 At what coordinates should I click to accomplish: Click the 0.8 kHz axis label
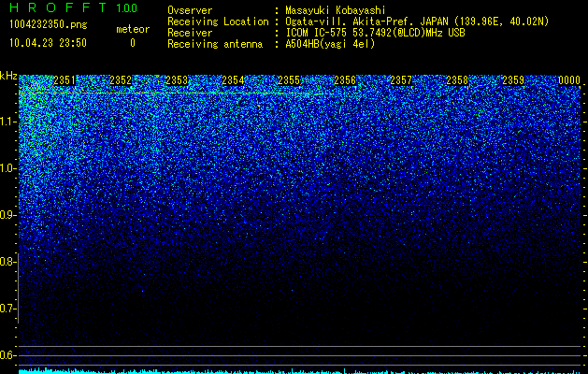pyautogui.click(x=7, y=262)
